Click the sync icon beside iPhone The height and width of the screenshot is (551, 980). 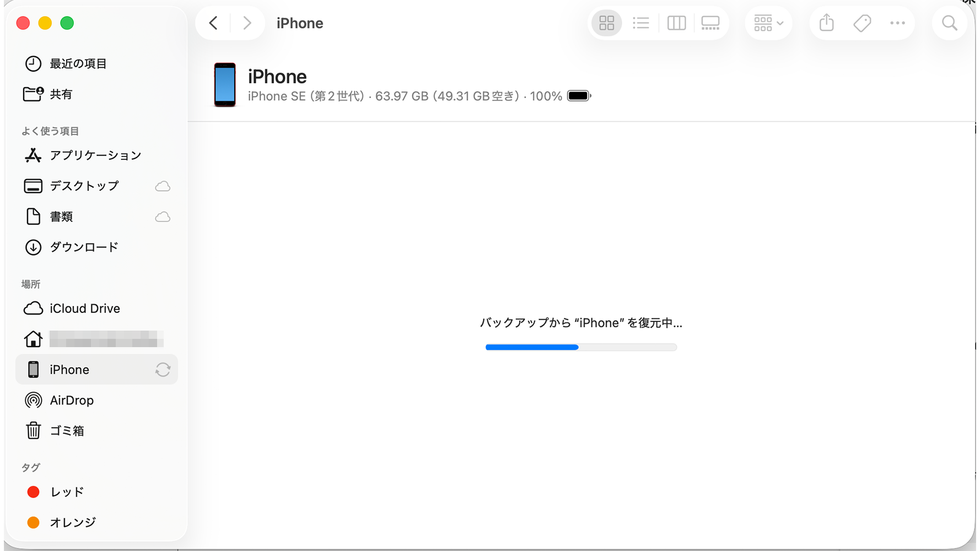pos(163,370)
